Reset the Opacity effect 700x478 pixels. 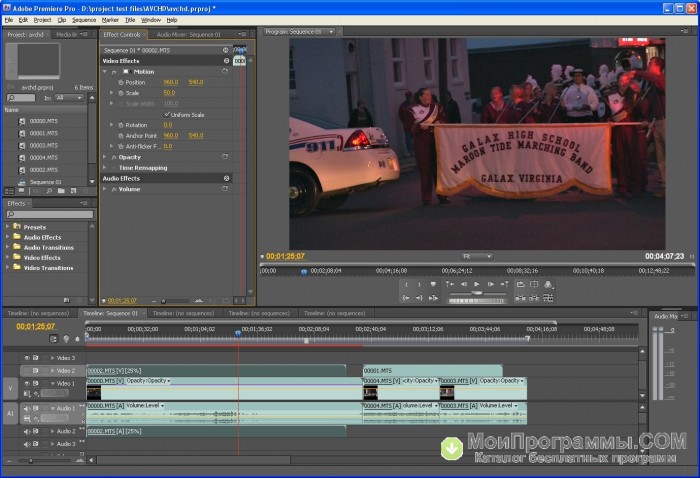pyautogui.click(x=225, y=157)
